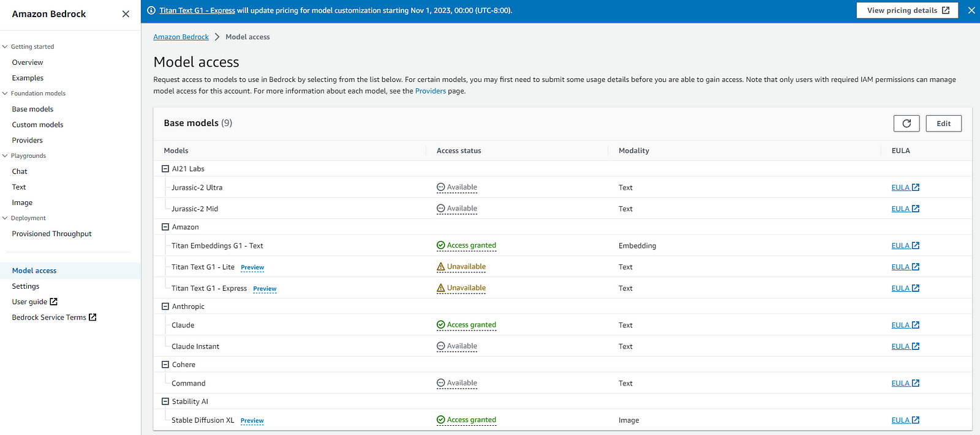Click the Edit button for base models
Viewport: 980px width, 435px height.
coord(944,124)
